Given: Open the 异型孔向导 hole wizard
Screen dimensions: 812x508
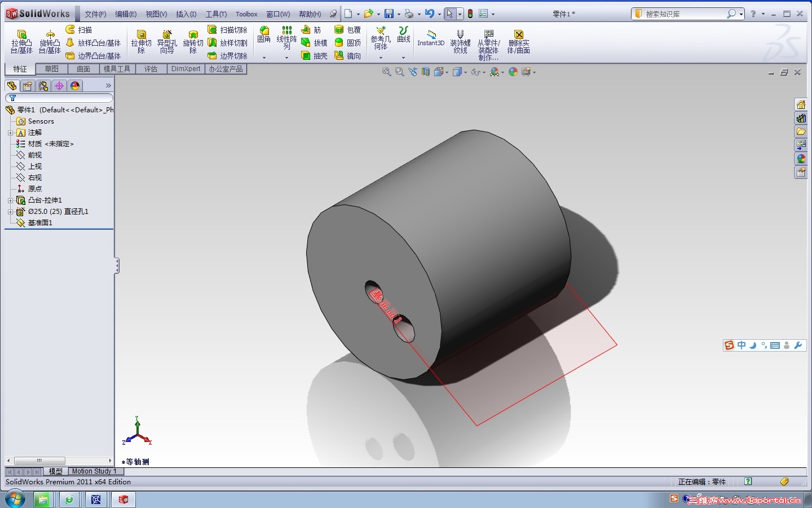Looking at the screenshot, I should [x=167, y=42].
